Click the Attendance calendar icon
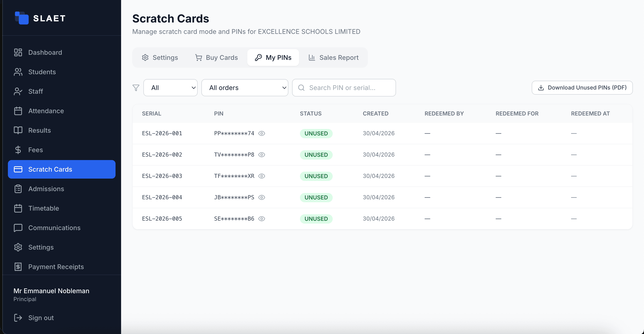The image size is (644, 334). pyautogui.click(x=18, y=111)
